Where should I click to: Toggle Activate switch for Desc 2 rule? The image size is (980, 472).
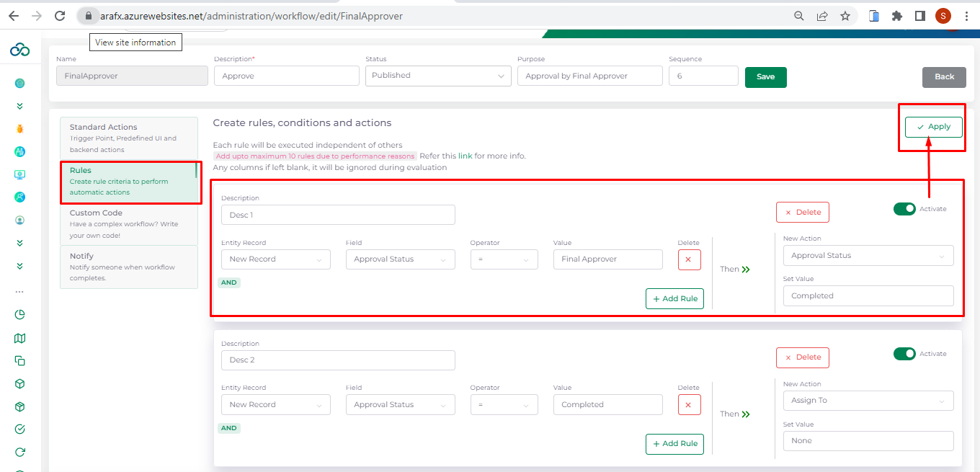(x=904, y=354)
